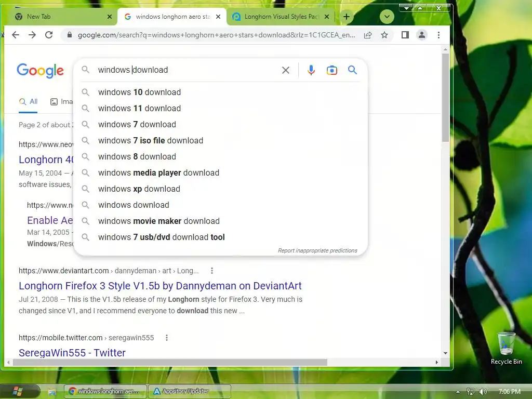This screenshot has width=532, height=399.
Task: Open Chrome window from taskbar
Action: (x=105, y=392)
